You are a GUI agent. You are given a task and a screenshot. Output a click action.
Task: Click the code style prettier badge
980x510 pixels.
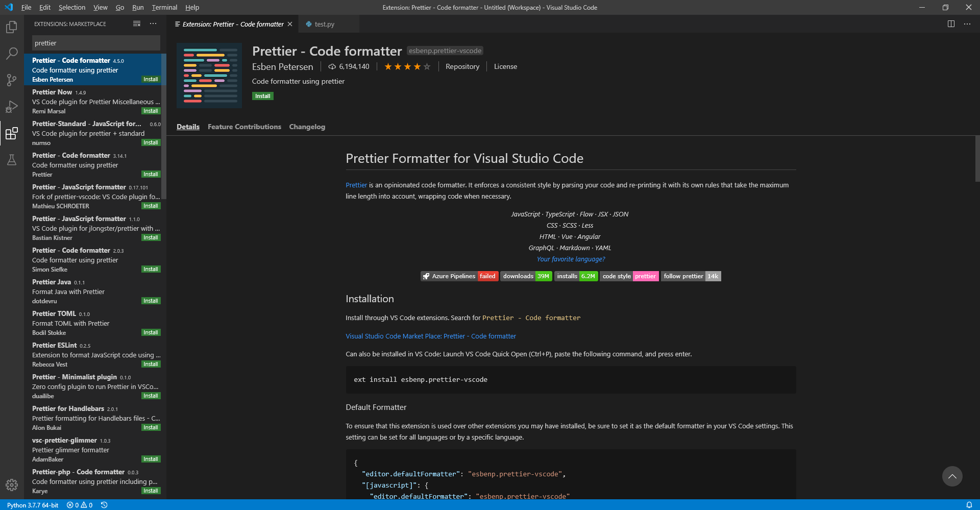(629, 276)
